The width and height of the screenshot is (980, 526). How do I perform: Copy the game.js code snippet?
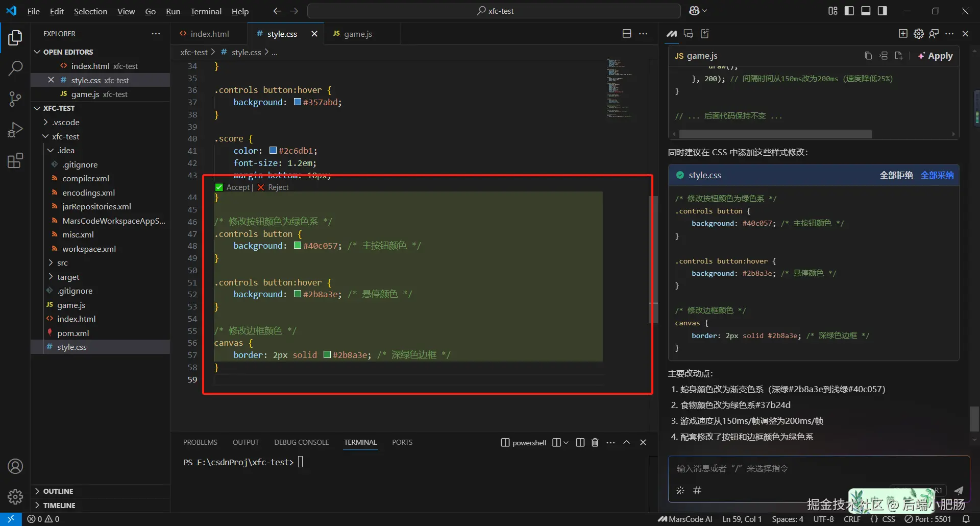pyautogui.click(x=868, y=56)
